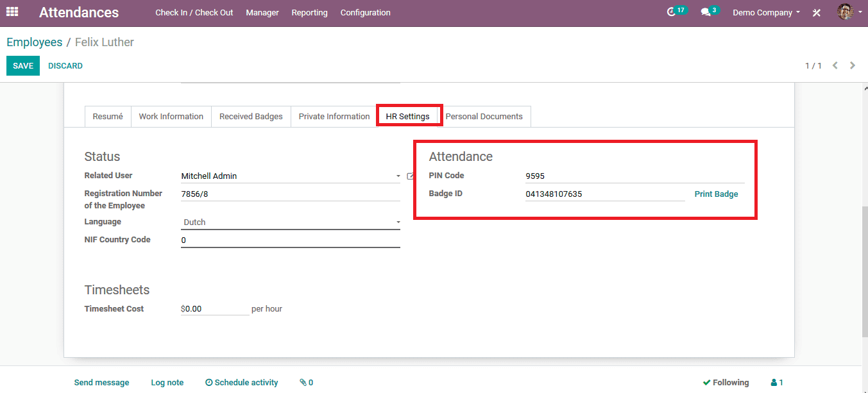Open the apps grid menu icon
The height and width of the screenshot is (393, 868).
pos(12,12)
